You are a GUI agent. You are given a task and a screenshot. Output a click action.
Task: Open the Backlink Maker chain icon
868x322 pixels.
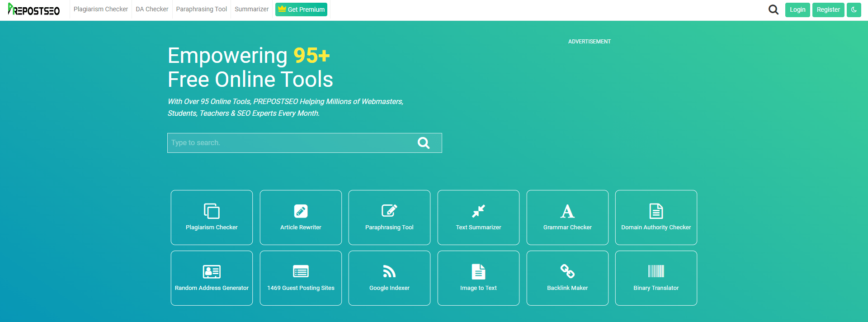tap(567, 271)
